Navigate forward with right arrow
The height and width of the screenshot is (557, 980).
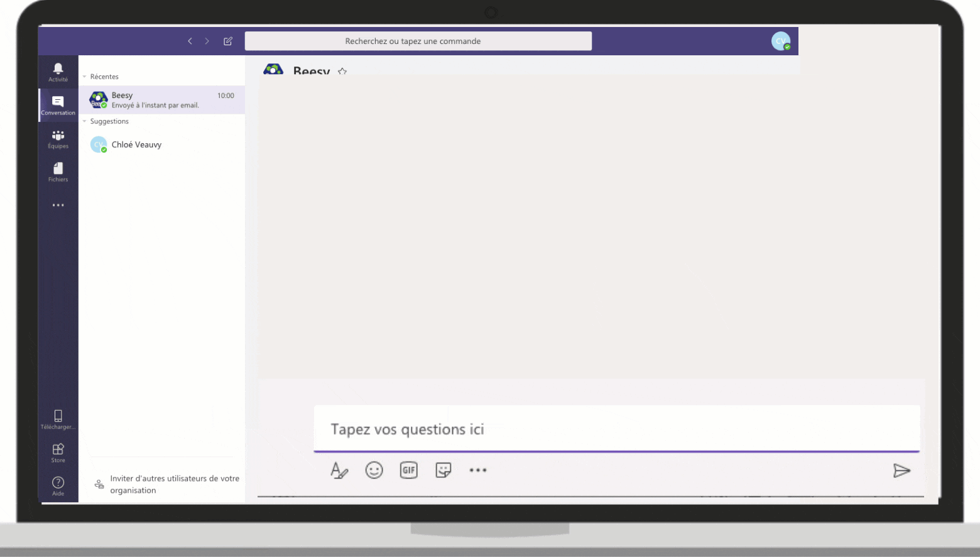click(x=207, y=41)
